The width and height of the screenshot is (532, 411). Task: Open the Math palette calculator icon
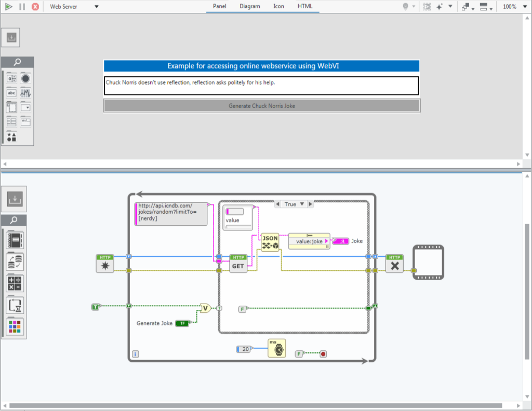[x=15, y=283]
